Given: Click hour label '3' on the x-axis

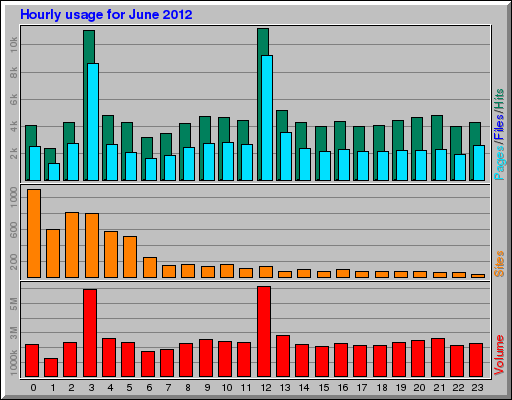Looking at the screenshot, I should tap(91, 388).
